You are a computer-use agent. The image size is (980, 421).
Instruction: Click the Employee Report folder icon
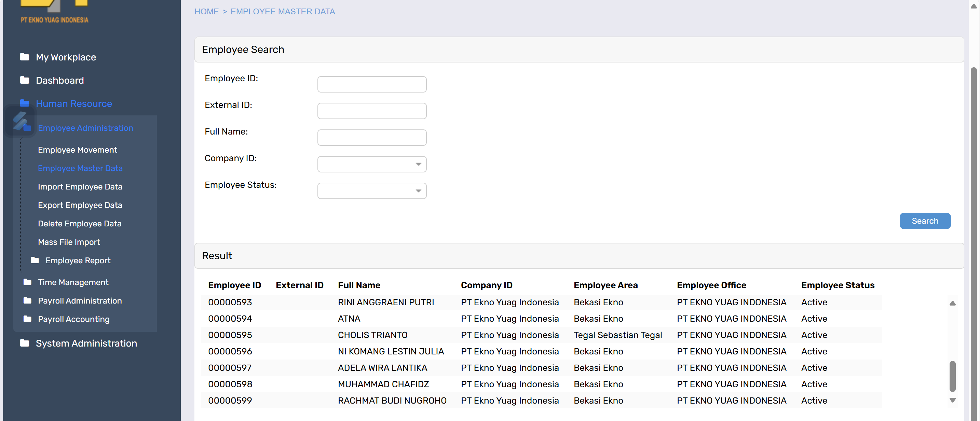35,260
